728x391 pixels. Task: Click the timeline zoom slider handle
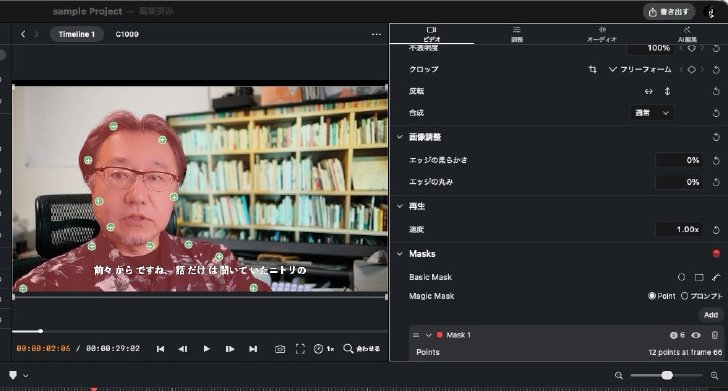pos(667,375)
